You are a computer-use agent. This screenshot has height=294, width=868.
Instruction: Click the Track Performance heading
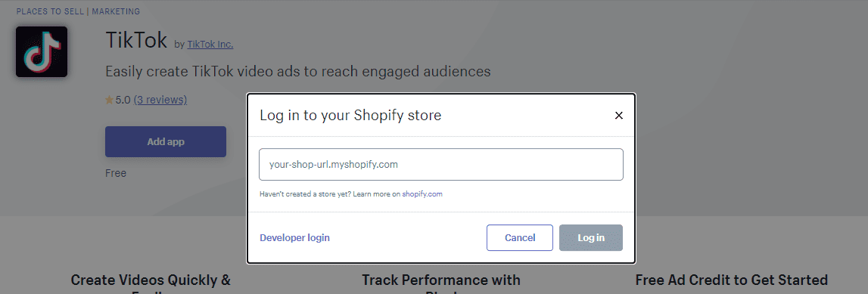(441, 280)
